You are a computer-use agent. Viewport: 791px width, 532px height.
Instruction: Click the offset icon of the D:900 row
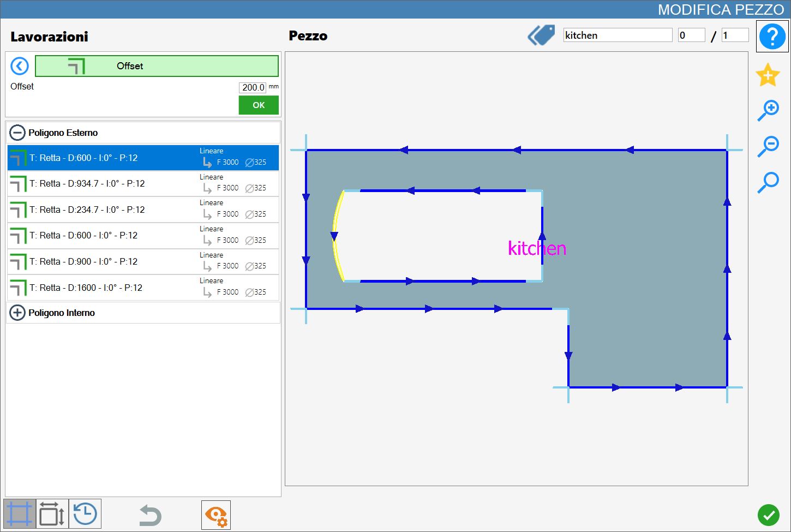[18, 262]
